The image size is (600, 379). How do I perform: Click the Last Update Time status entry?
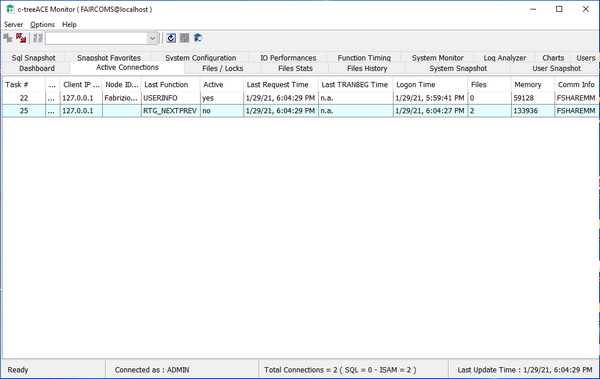(x=525, y=370)
